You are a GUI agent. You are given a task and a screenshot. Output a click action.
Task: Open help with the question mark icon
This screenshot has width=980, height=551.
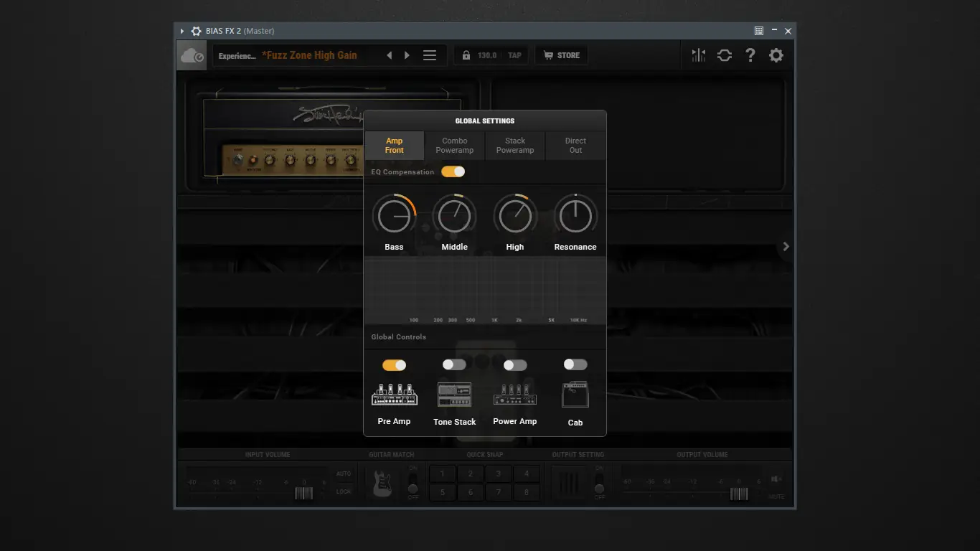(x=750, y=55)
